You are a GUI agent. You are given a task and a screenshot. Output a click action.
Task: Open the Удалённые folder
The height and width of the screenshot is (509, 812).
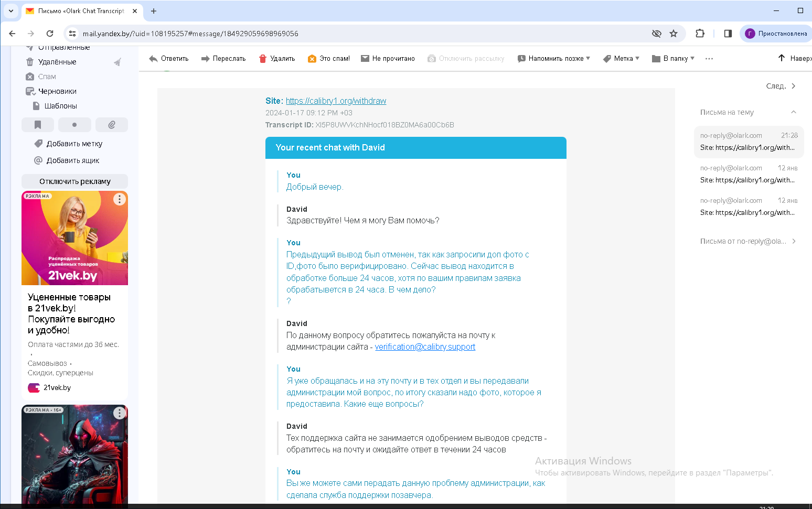coord(57,62)
